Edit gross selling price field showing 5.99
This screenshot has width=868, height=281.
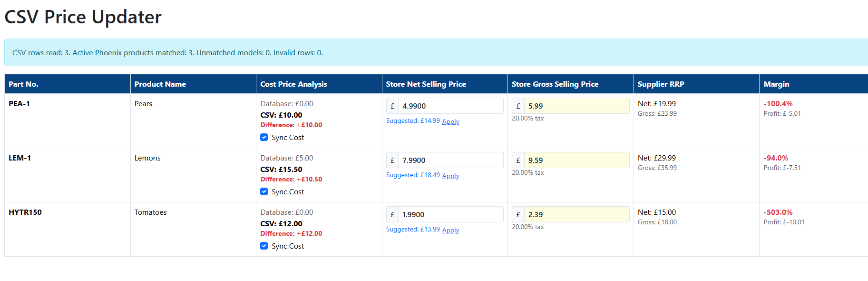(576, 106)
